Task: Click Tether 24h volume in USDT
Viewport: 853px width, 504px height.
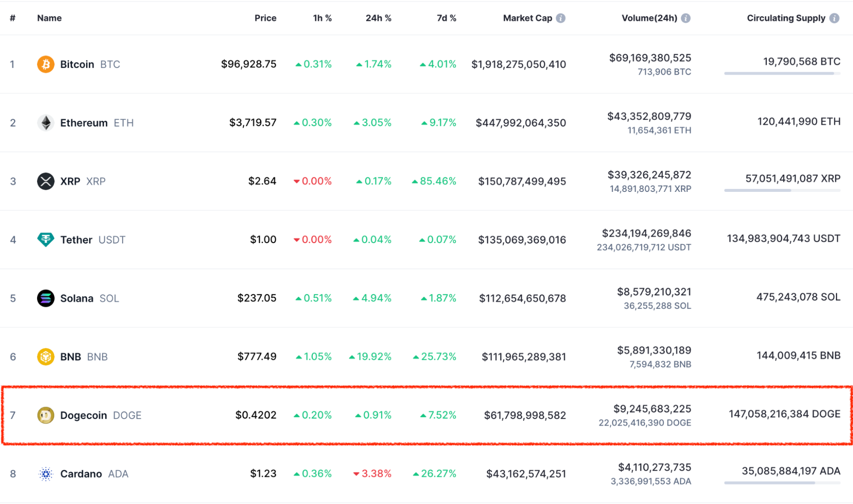Action: [643, 247]
